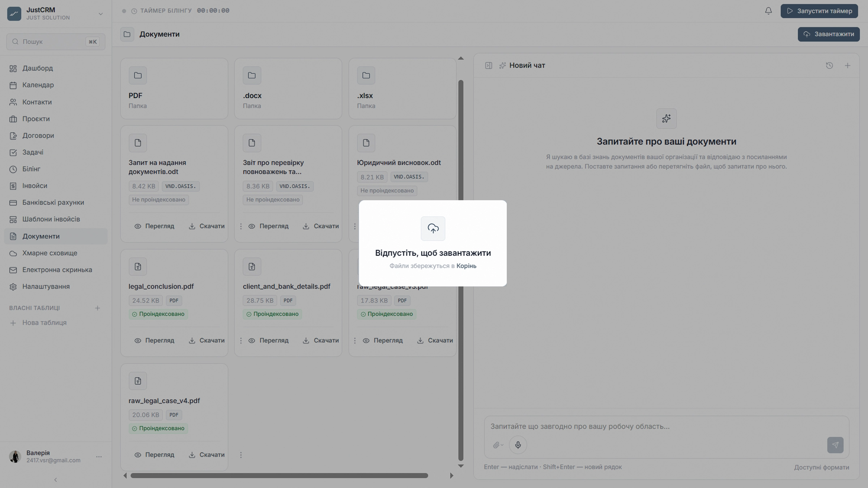
Task: Click Корінь folder link in drop overlay
Action: (466, 266)
